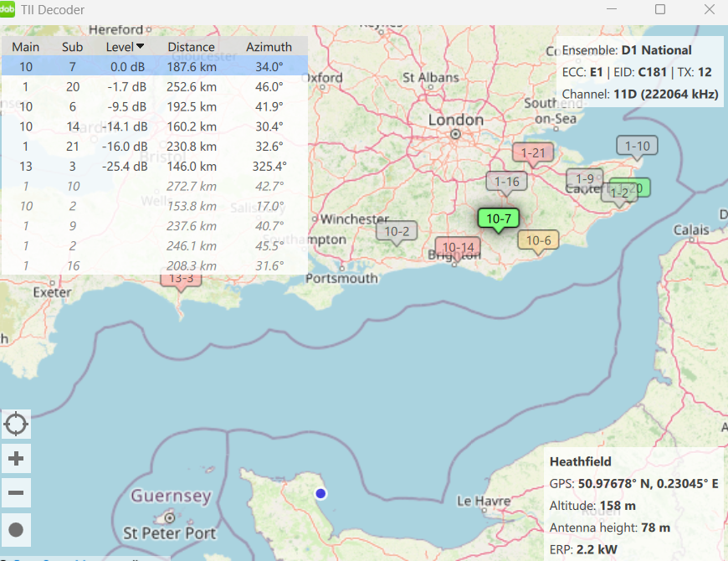Minimize the TII Decoder window

(x=612, y=9)
